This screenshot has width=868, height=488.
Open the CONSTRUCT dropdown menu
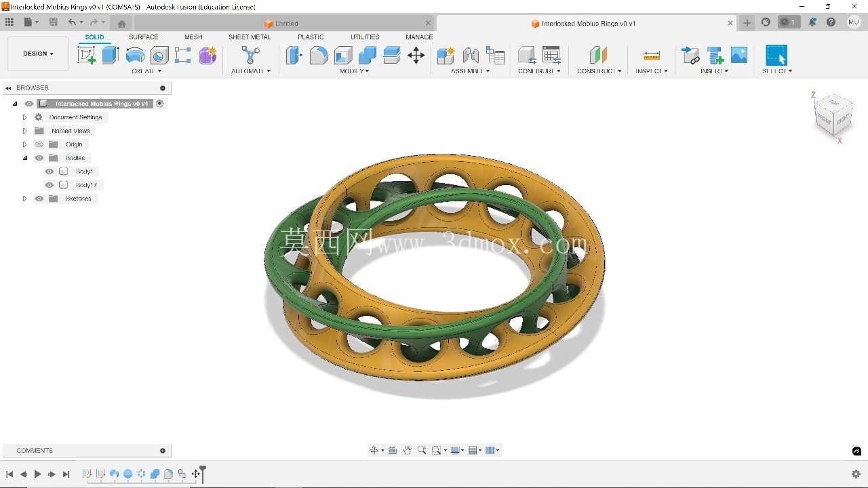point(599,71)
